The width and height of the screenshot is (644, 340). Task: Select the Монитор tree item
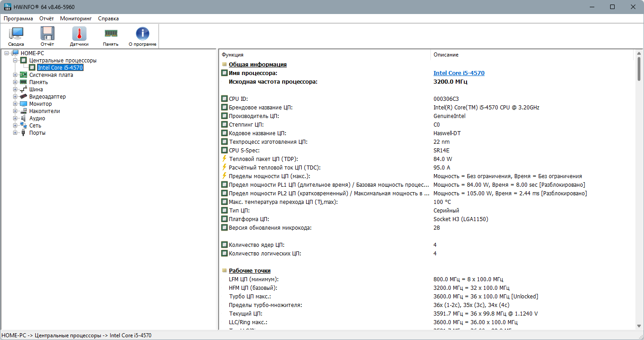click(x=41, y=104)
